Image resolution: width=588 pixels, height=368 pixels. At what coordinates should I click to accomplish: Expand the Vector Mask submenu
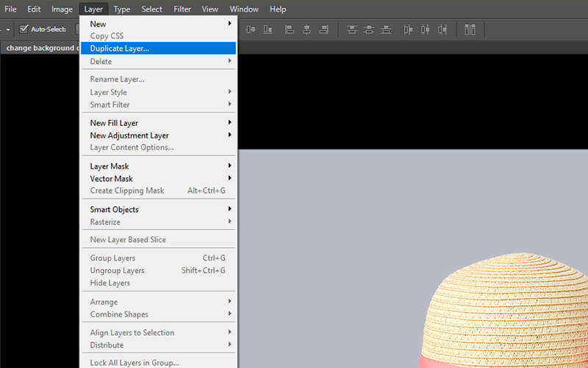[x=158, y=178]
